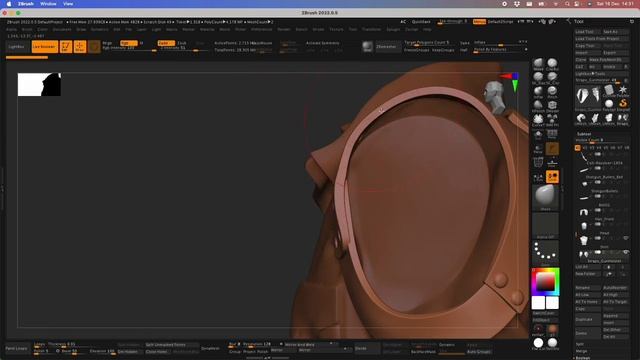The height and width of the screenshot is (360, 640).
Task: Select the SimpleBrush S tool thumbnail
Action: click(623, 104)
